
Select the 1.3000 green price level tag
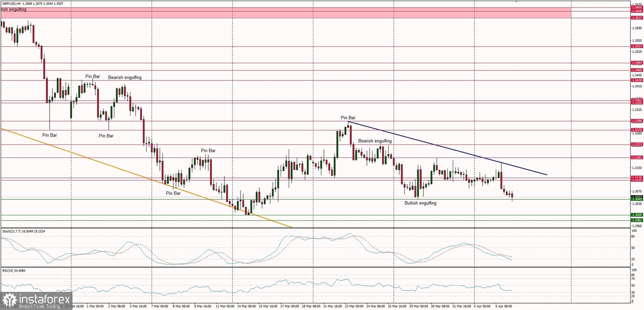pos(636,215)
